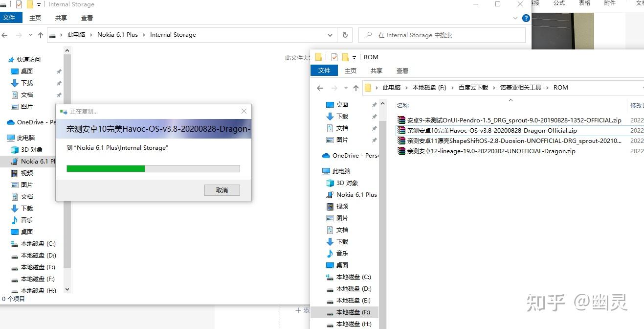The image size is (644, 329).
Task: Open 主页 tab in ROM window
Action: [351, 70]
